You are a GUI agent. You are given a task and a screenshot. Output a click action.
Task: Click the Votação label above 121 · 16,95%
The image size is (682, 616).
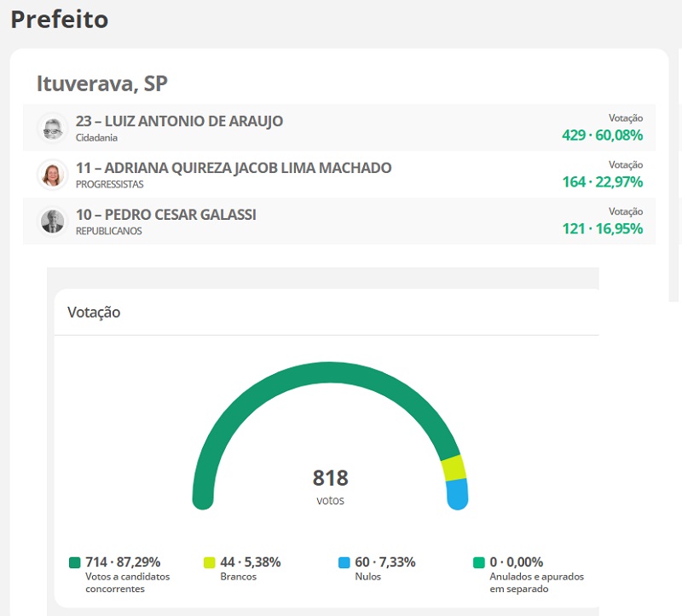(626, 211)
